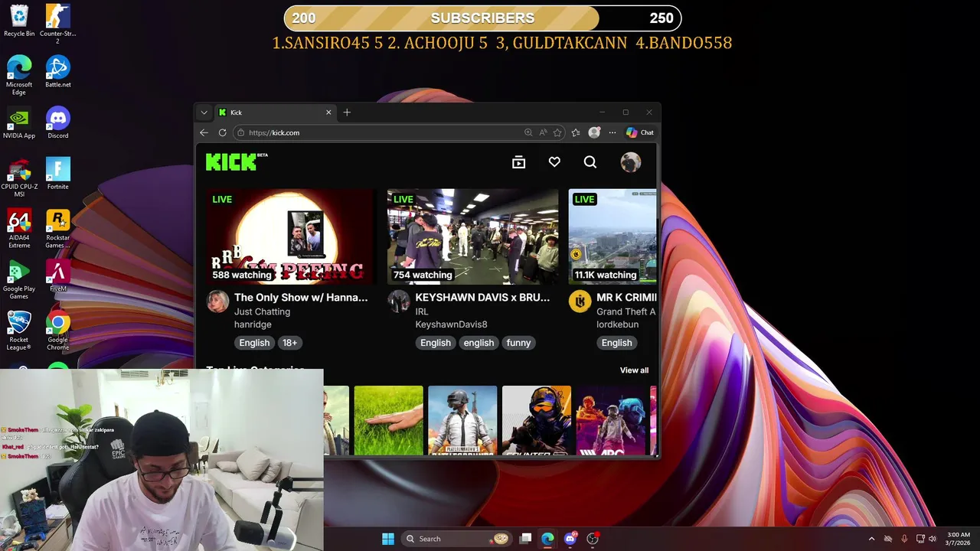Launch Discord desktop shortcut
Screen dimensions: 980x551
click(57, 123)
